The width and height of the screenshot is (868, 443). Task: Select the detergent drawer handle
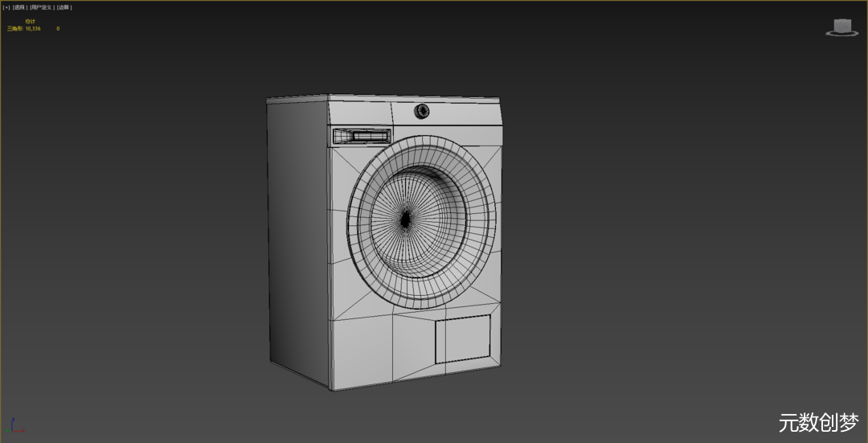(x=361, y=137)
